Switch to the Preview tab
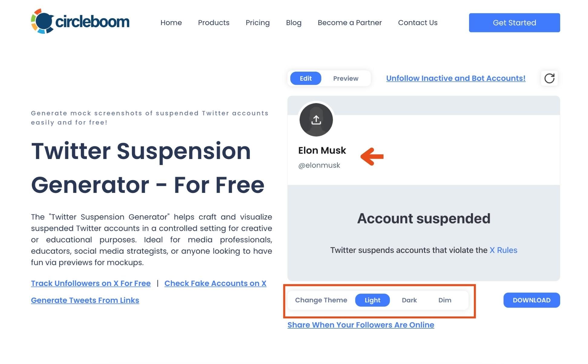The width and height of the screenshot is (588, 364). pyautogui.click(x=346, y=78)
